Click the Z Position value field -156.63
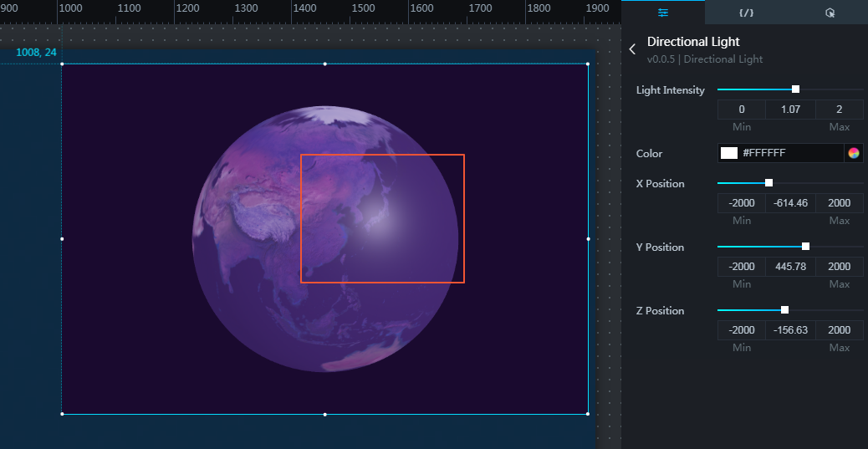 790,330
